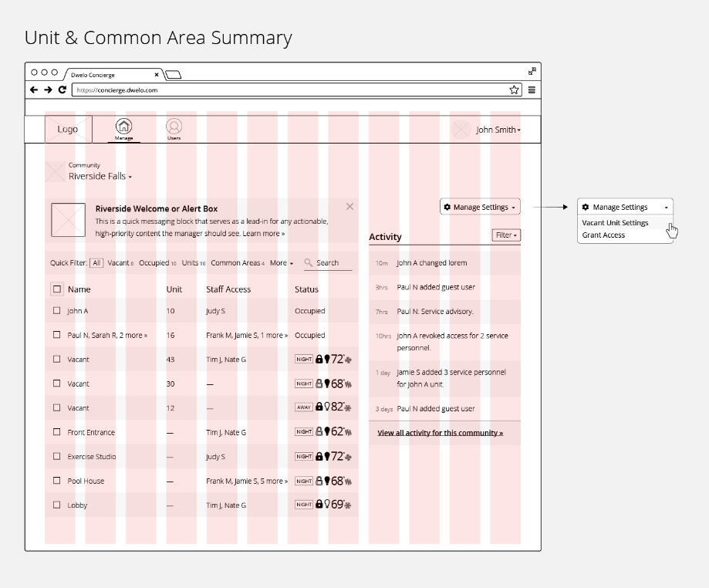Click the search magnifier icon

309,262
